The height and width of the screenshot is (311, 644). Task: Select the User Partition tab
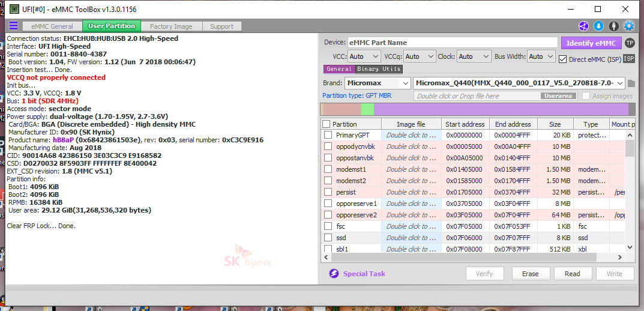(x=112, y=26)
